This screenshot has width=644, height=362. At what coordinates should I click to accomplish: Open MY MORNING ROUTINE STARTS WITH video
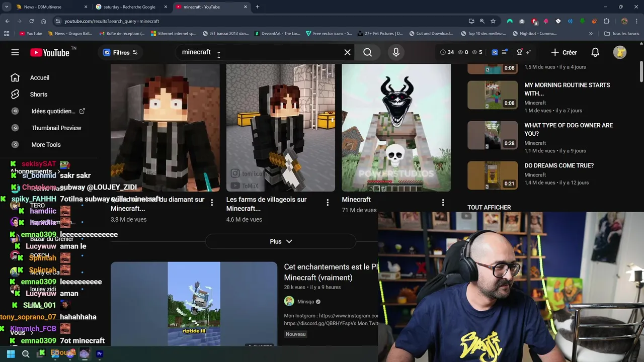[567, 89]
